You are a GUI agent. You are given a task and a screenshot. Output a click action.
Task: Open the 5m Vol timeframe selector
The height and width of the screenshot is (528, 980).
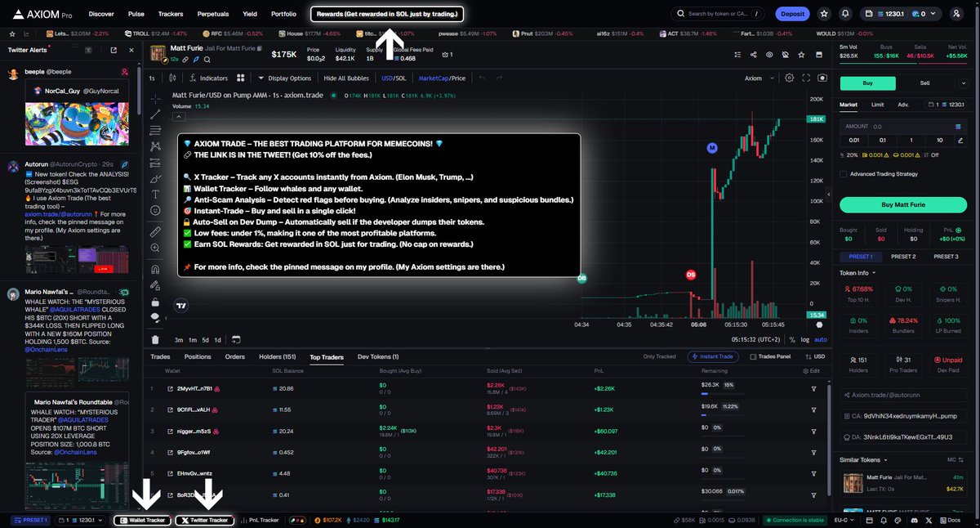[849, 47]
